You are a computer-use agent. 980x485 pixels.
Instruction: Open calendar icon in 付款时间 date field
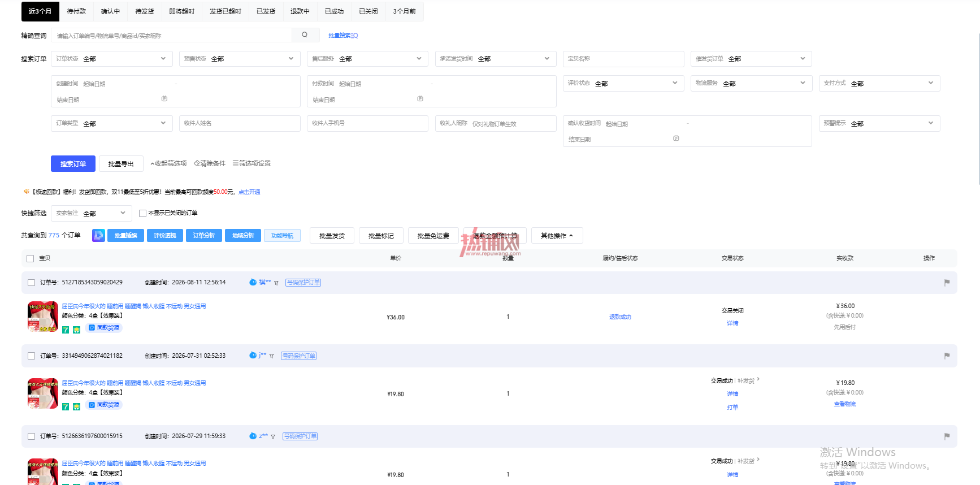[420, 99]
